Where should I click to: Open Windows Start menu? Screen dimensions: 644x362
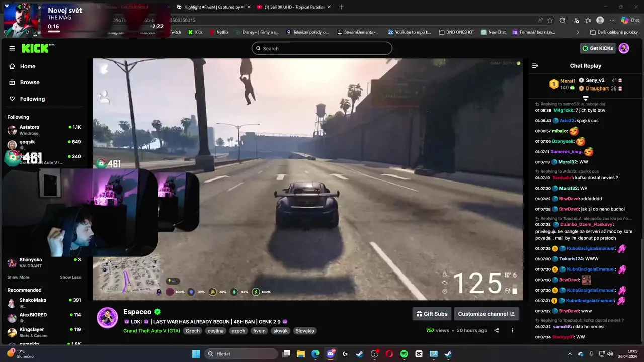click(x=196, y=354)
